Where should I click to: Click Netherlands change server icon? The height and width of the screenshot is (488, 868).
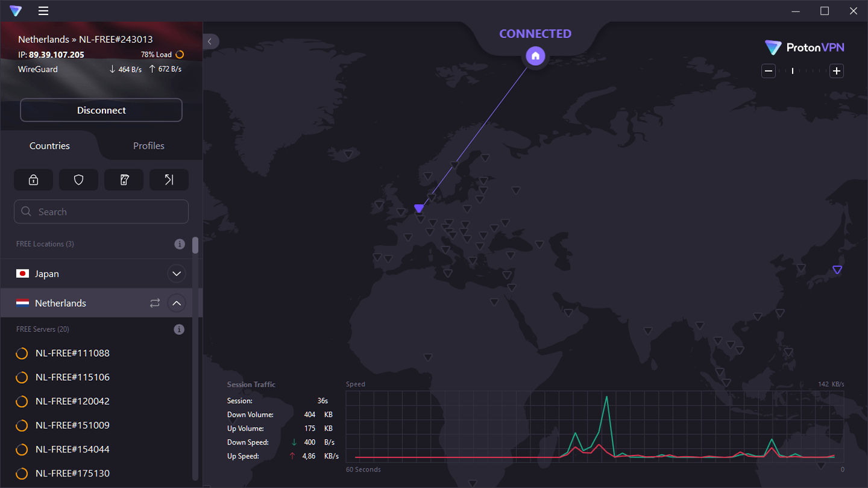pyautogui.click(x=155, y=303)
